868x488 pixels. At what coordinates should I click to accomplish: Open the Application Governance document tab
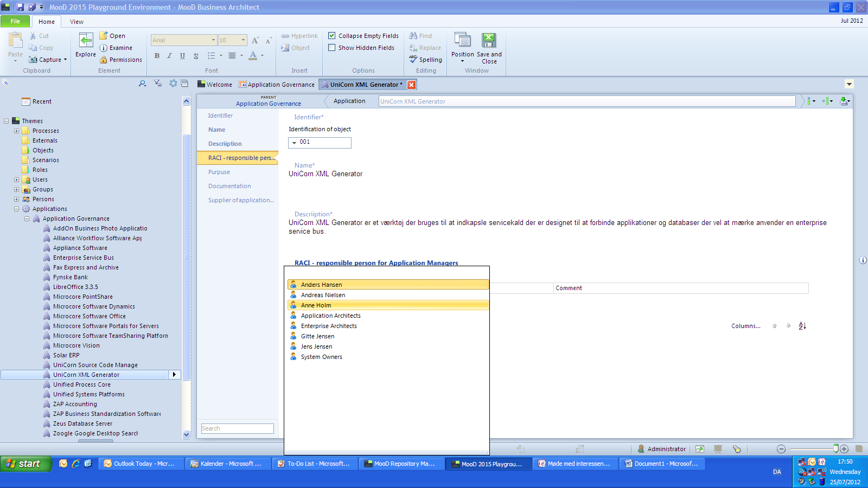pyautogui.click(x=277, y=85)
